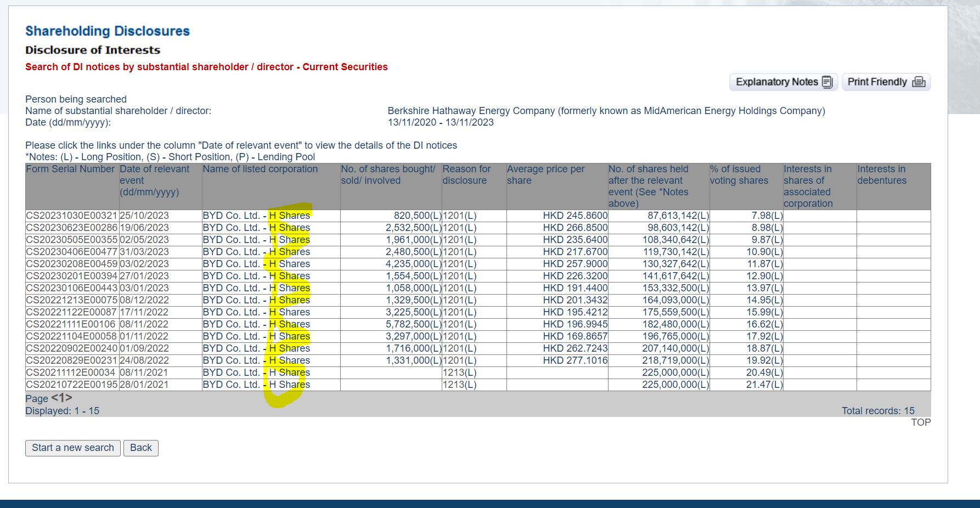Image resolution: width=980 pixels, height=508 pixels.
Task: Open notice dated 08/11/2021
Action: click(x=144, y=372)
